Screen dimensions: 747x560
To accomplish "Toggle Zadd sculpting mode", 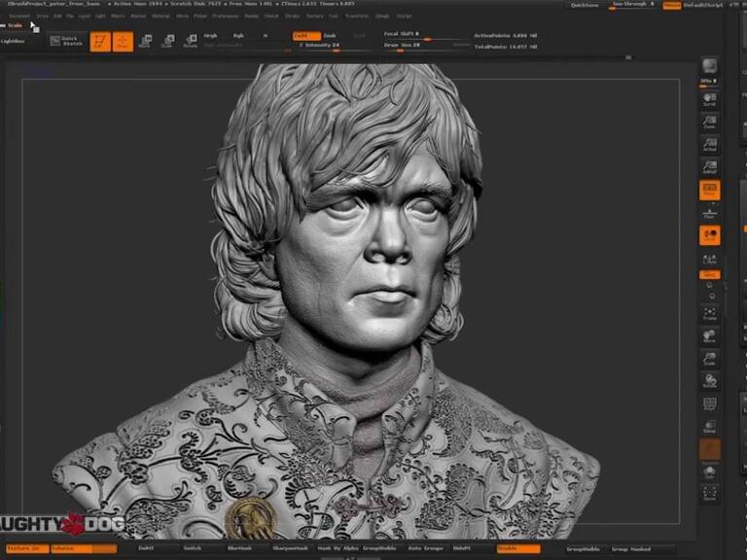I will [305, 36].
